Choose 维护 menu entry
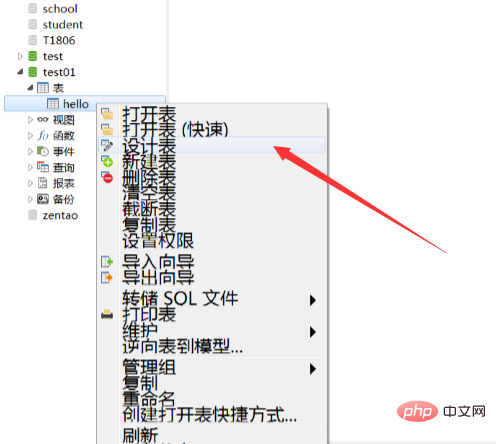Screen dimensions: 496x444 212,330
